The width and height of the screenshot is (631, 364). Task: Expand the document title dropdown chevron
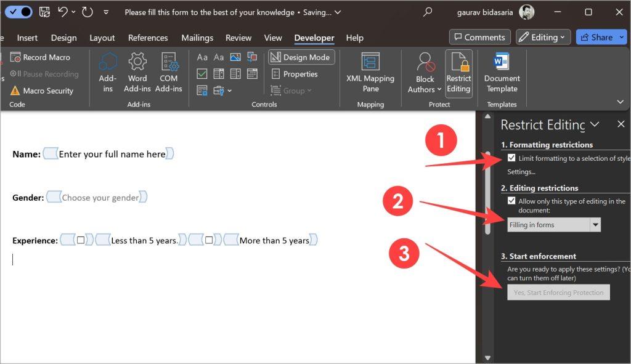click(338, 12)
